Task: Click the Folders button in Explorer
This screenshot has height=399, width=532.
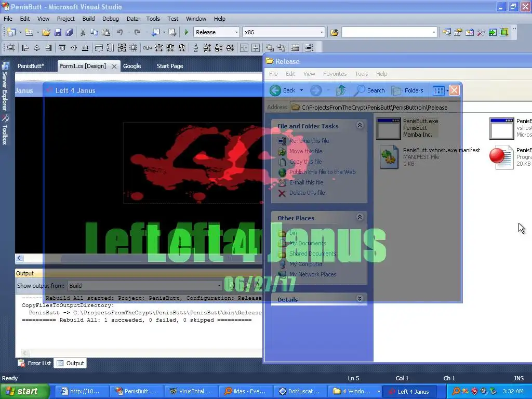Action: 407,90
